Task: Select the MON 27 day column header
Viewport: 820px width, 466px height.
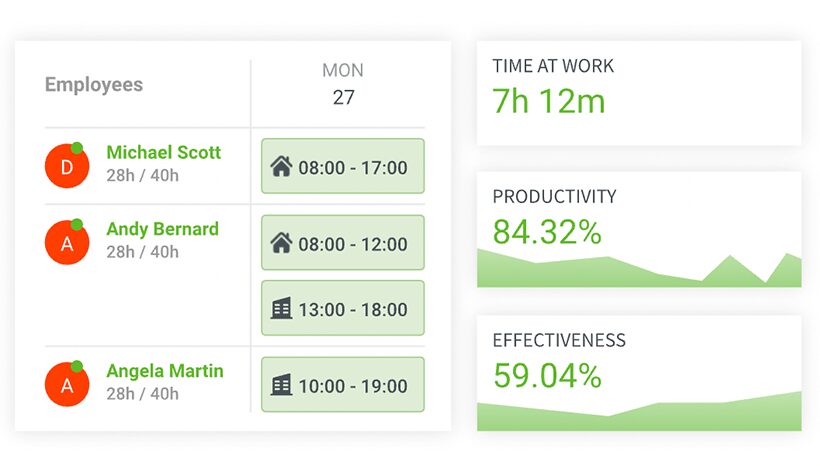Action: click(x=343, y=84)
